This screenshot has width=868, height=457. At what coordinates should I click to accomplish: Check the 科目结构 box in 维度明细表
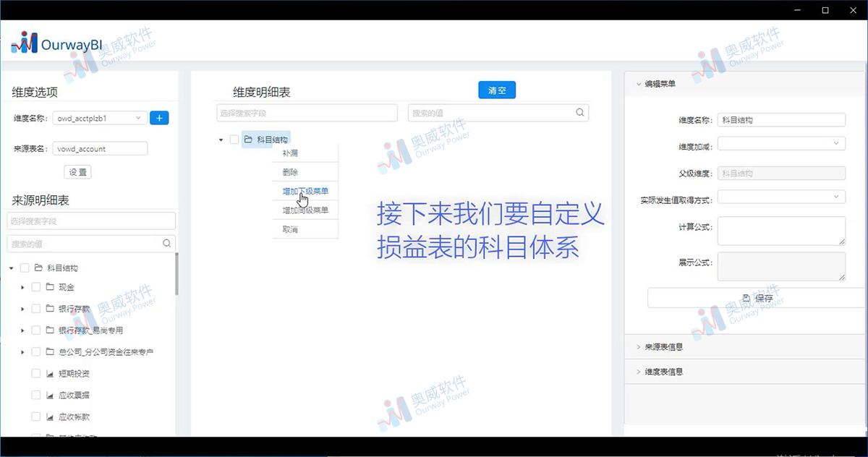(x=234, y=140)
